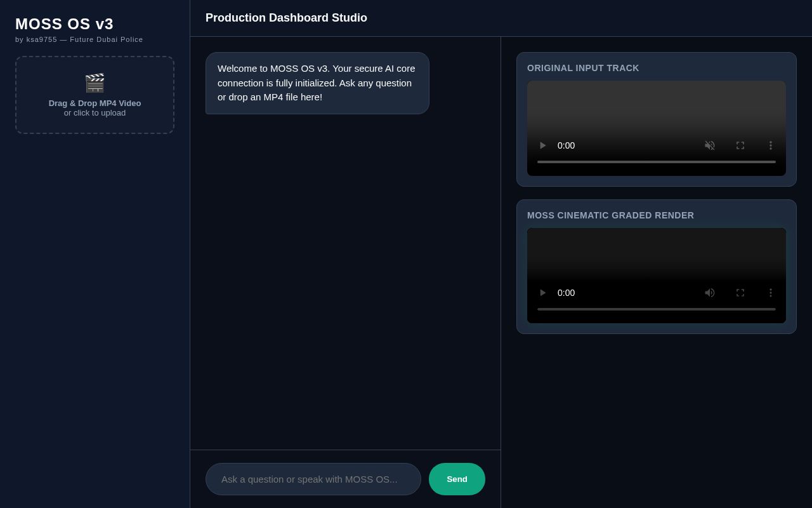
Task: Click the 0:00 time on Original Input Track
Action: (x=566, y=145)
